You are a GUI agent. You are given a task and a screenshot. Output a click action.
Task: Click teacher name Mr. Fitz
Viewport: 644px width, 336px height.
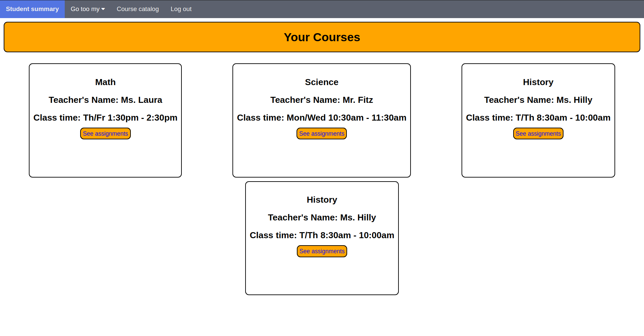[321, 100]
